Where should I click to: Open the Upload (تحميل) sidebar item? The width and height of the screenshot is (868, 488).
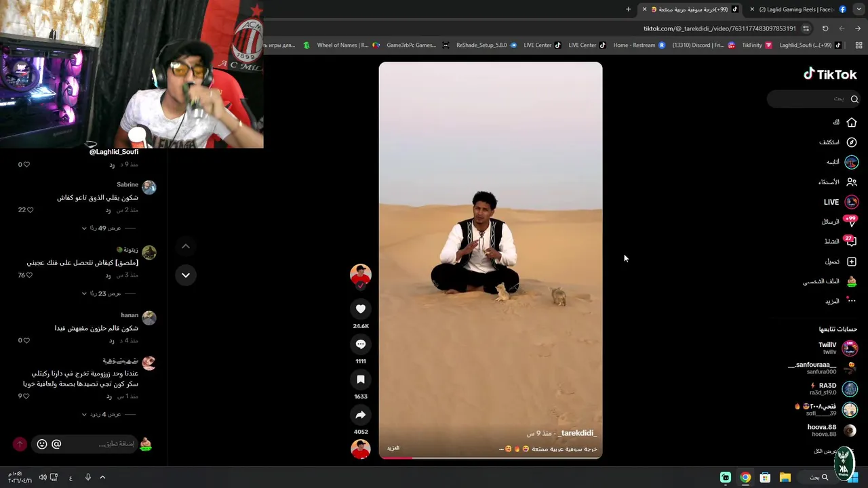[841, 262]
